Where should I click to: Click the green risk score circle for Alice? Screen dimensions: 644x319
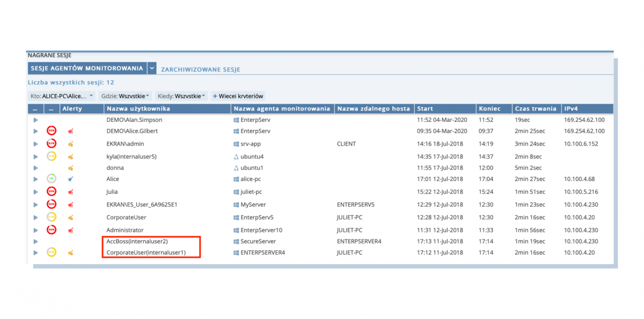[x=52, y=179]
